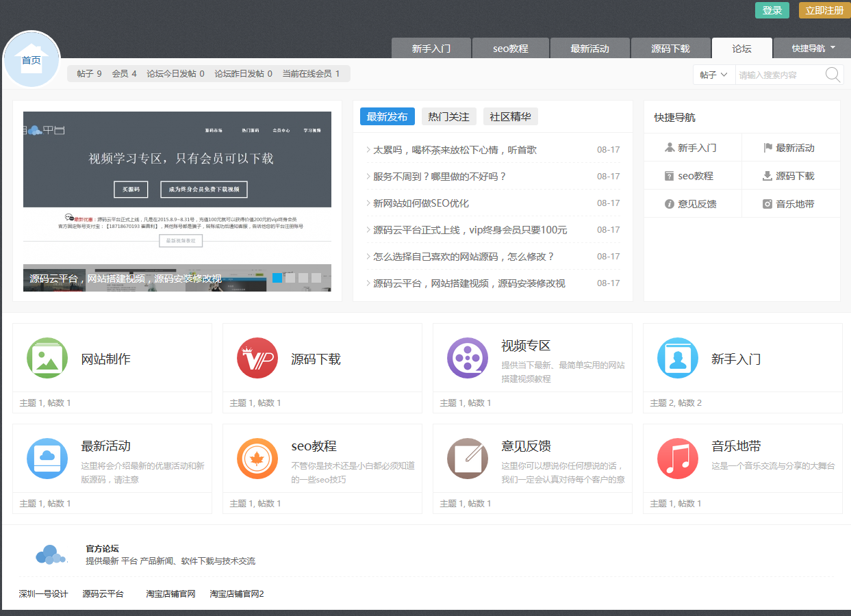Open the seo教程 orange maple leaf icon
851x616 pixels.
[257, 459]
